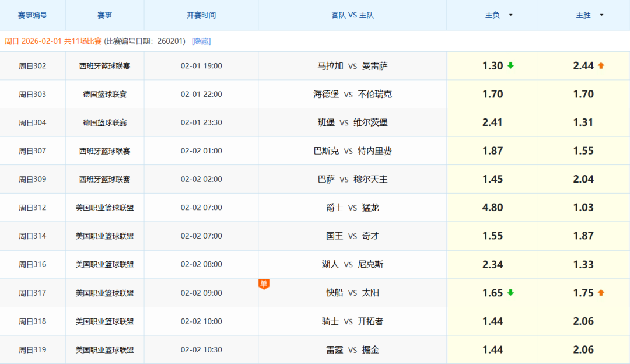Select 主胜 odds 1.31 for 班堡 match
This screenshot has width=630, height=364.
click(x=583, y=123)
